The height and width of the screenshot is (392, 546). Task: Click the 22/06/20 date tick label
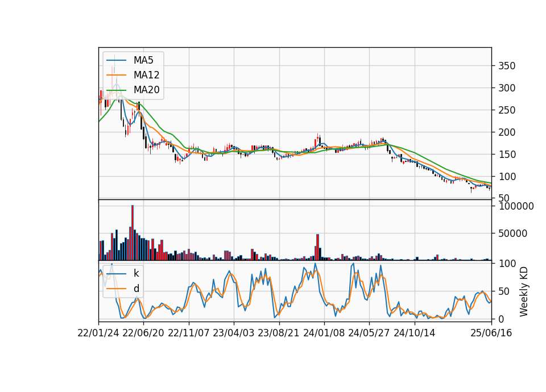[x=143, y=333]
